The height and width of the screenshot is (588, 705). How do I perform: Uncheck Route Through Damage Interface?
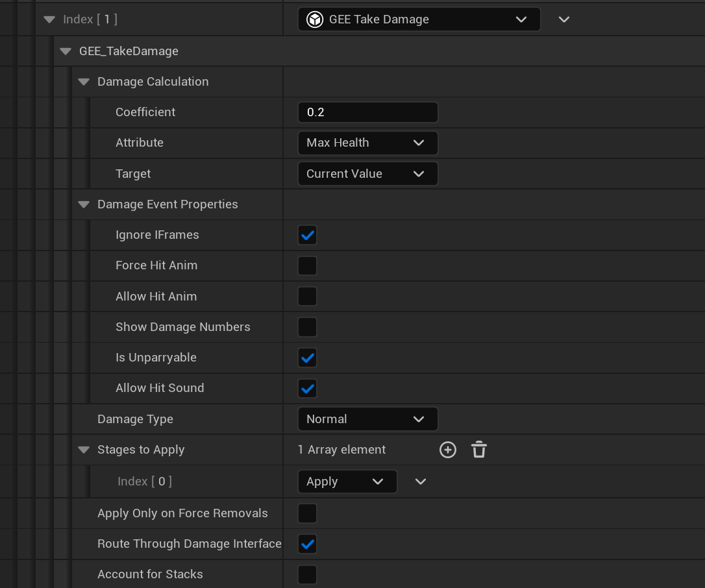click(308, 544)
